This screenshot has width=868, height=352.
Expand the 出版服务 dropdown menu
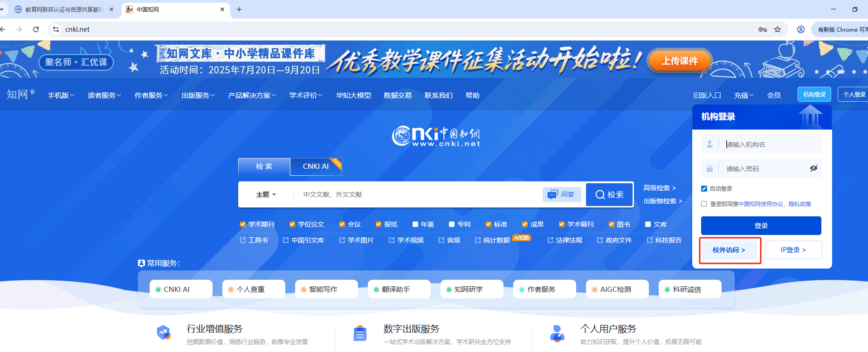pos(198,95)
